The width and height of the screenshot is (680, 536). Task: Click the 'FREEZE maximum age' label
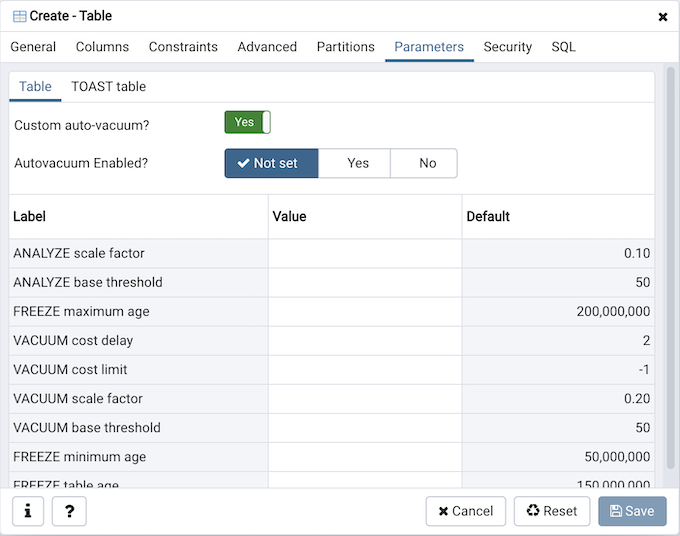(x=81, y=311)
